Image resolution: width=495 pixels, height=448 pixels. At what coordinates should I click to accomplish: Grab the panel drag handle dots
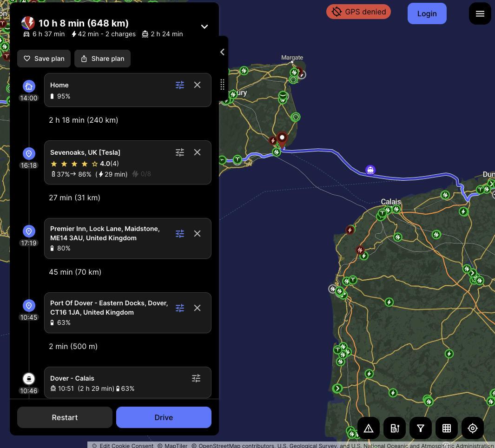click(222, 84)
